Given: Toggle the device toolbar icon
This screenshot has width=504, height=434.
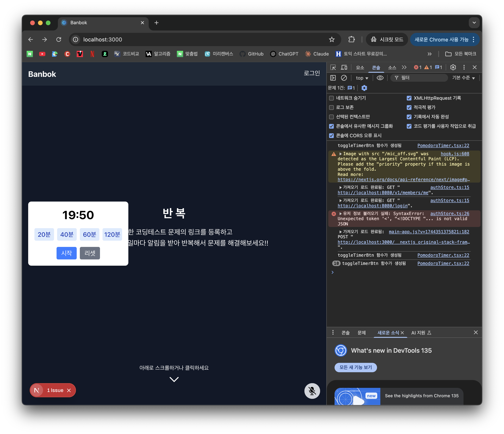Looking at the screenshot, I should coord(344,67).
